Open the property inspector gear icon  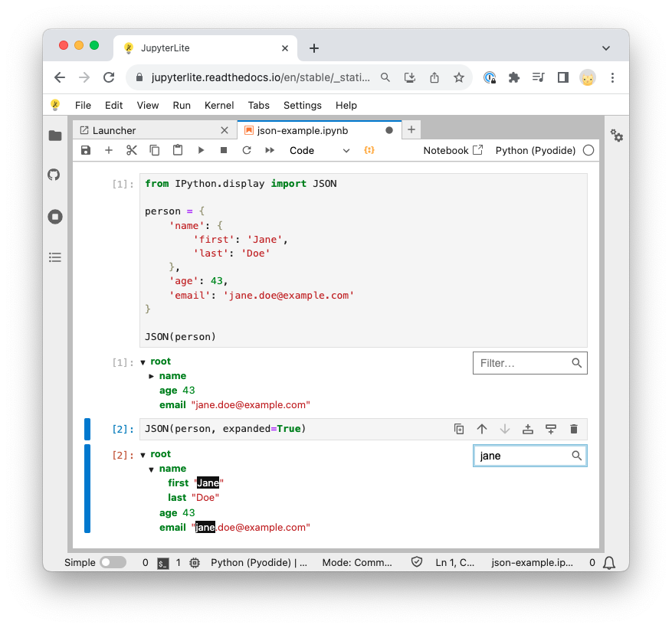pyautogui.click(x=617, y=136)
